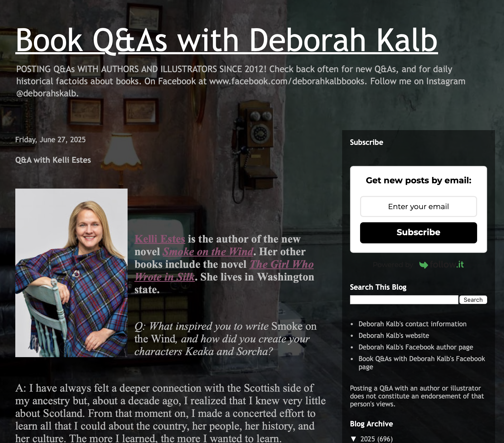Open the Book Q&As with Deborah Kalb title
Screen dimensions: 504x443
(x=227, y=40)
